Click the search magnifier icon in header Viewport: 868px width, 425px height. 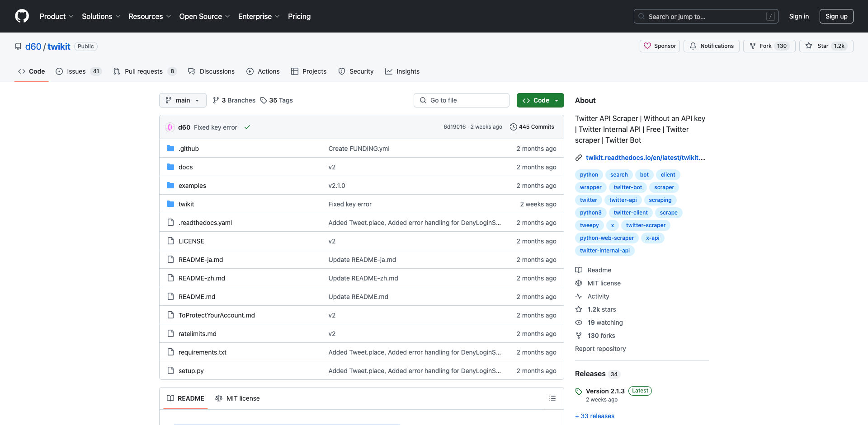(642, 16)
